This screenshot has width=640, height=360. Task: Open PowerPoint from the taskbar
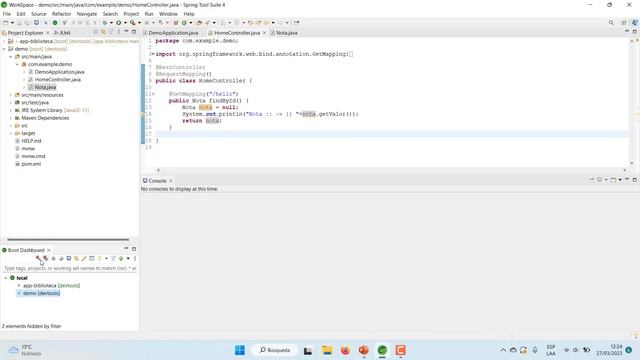pos(364,350)
